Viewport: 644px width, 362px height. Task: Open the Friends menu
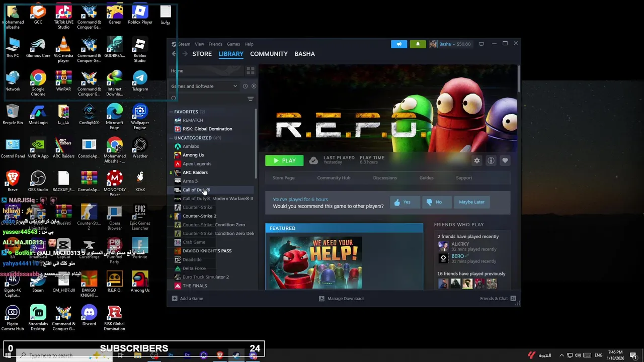(x=215, y=44)
